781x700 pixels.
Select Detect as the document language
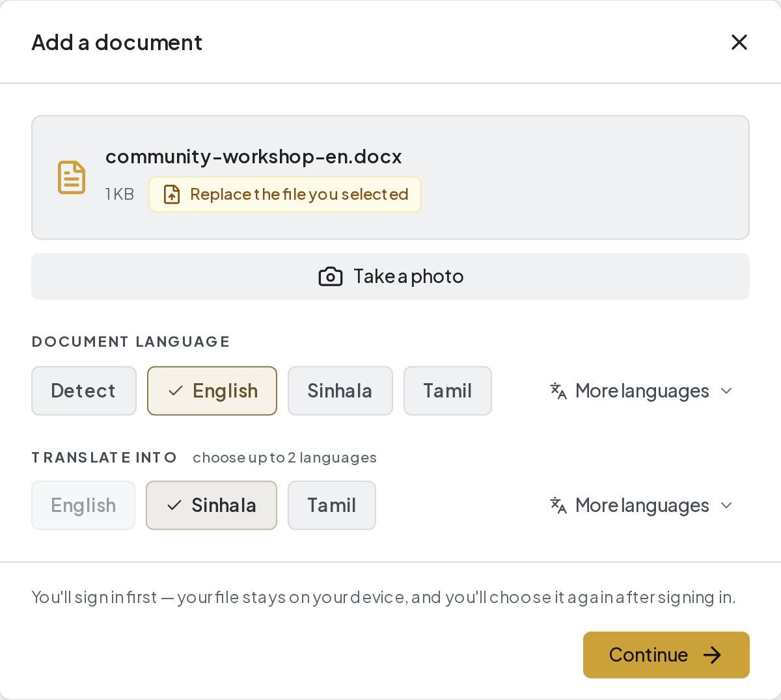click(84, 391)
